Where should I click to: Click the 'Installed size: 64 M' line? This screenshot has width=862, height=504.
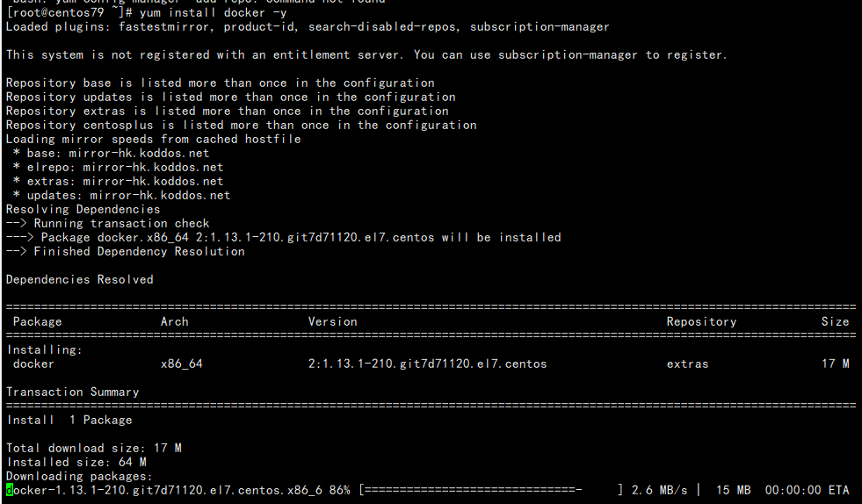point(76,462)
